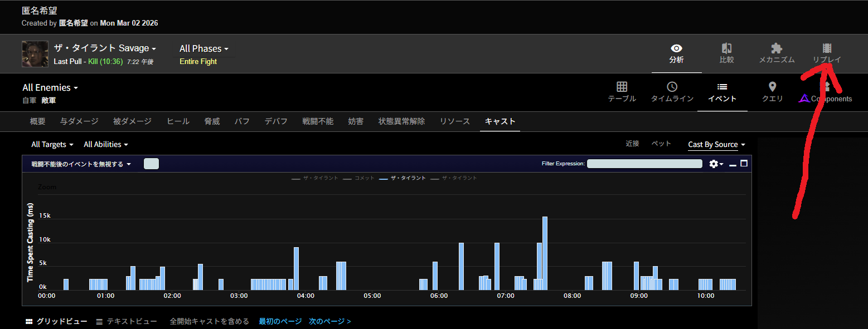Click the 最初のページ link
The image size is (868, 329).
click(x=280, y=321)
